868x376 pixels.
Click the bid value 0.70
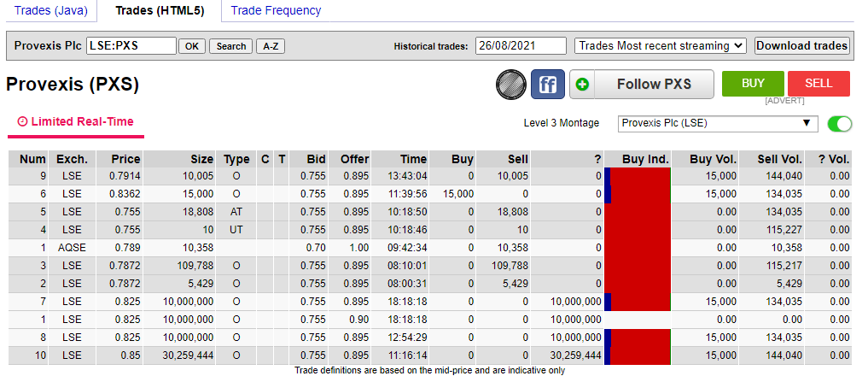[316, 248]
